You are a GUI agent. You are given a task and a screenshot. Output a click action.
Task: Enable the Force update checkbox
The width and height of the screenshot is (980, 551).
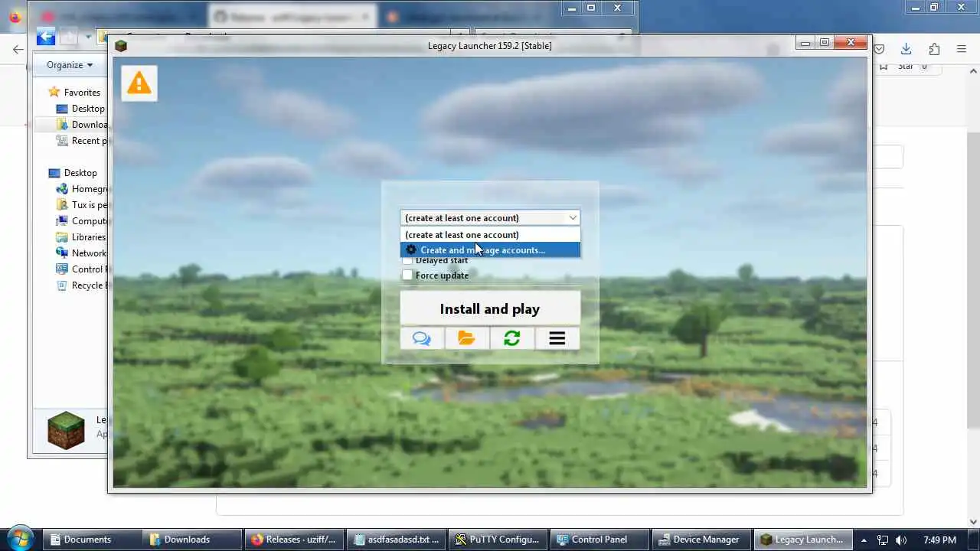click(x=407, y=275)
